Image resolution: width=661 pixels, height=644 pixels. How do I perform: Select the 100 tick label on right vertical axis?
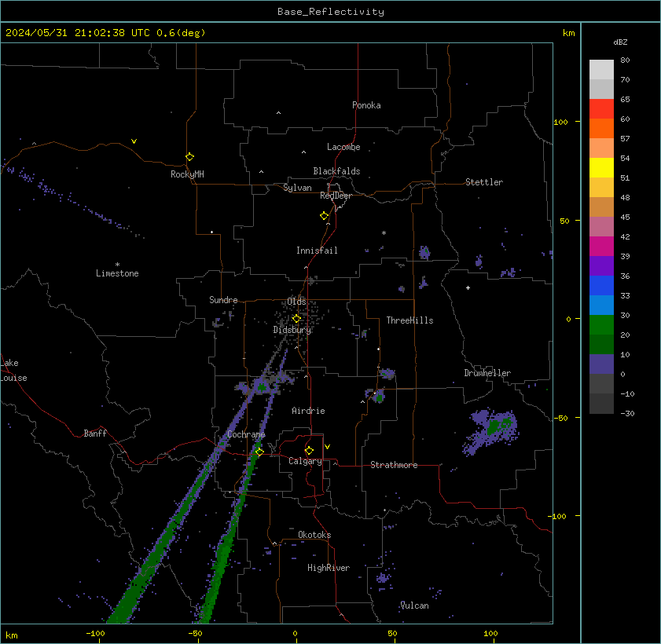click(x=560, y=123)
